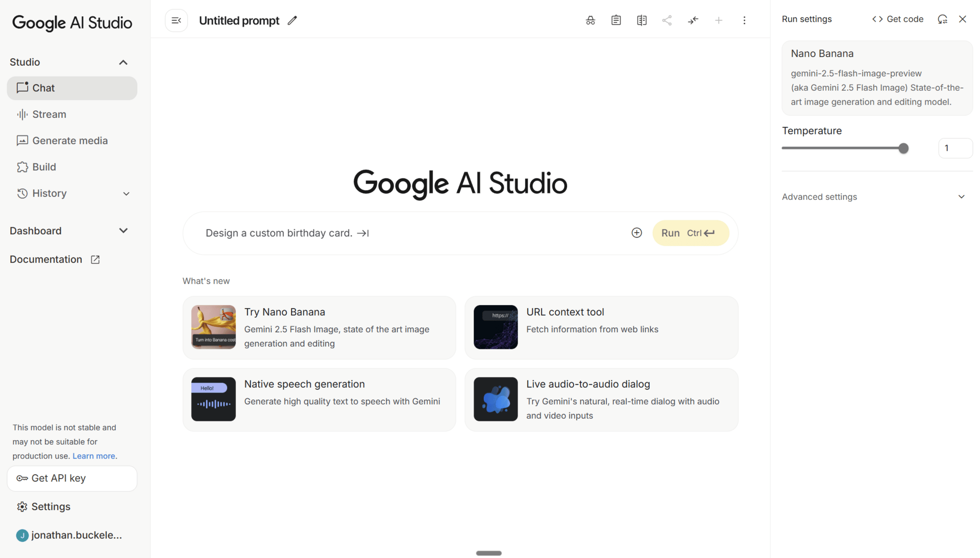Adjust the Temperature slider handle
980x558 pixels.
click(903, 148)
